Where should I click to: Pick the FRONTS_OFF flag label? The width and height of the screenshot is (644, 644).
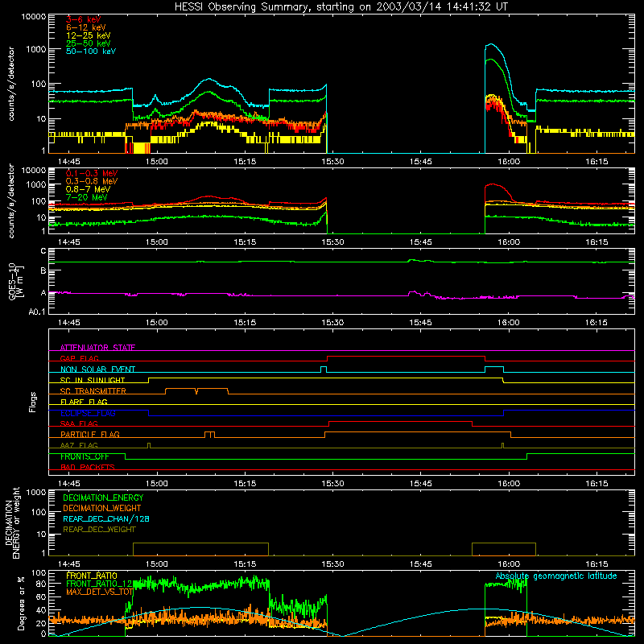(85, 456)
